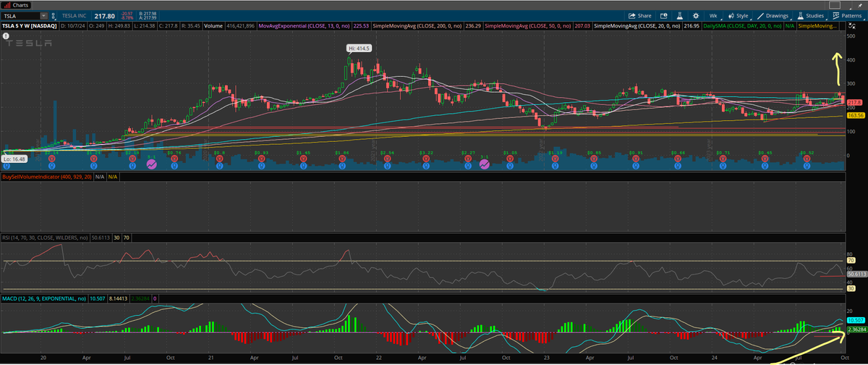868x365 pixels.
Task: Expand the TSLA symbol dropdown arrow
Action: click(43, 16)
